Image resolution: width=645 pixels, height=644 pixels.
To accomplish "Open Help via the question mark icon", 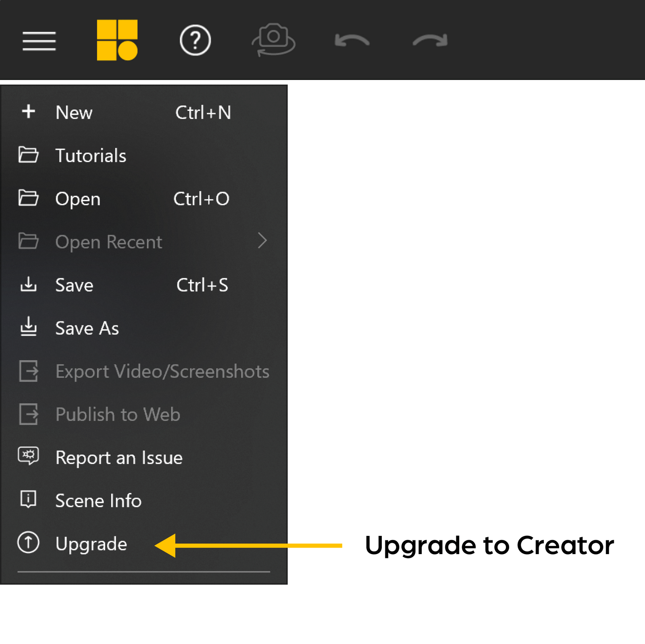I will click(195, 40).
